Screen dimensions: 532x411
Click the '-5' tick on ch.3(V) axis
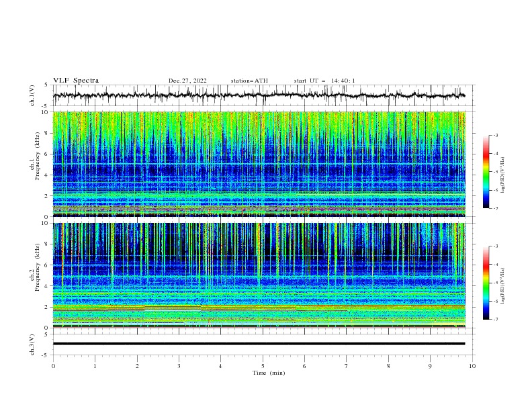coord(45,355)
